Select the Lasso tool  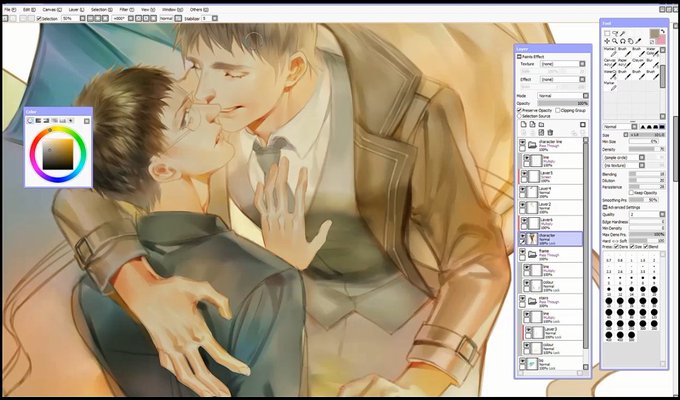click(x=615, y=33)
